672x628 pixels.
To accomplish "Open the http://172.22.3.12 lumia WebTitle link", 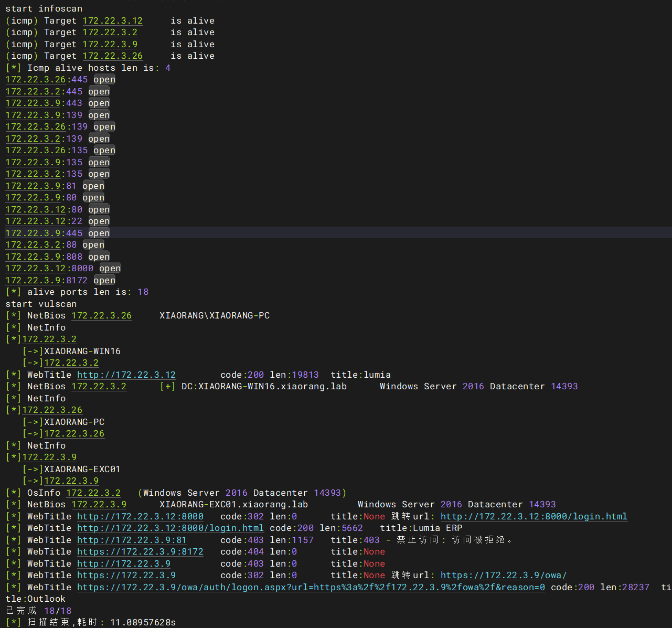I will 126,375.
